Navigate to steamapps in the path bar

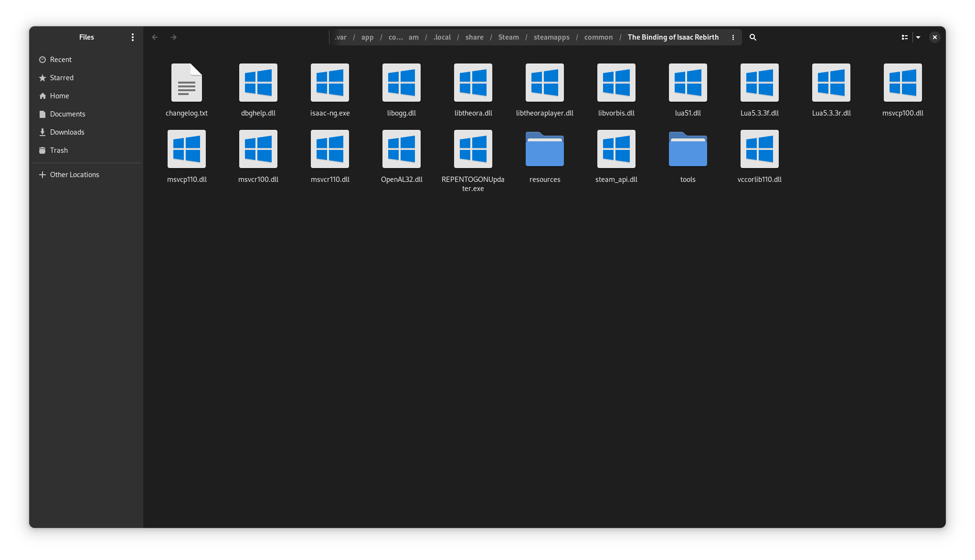(551, 37)
